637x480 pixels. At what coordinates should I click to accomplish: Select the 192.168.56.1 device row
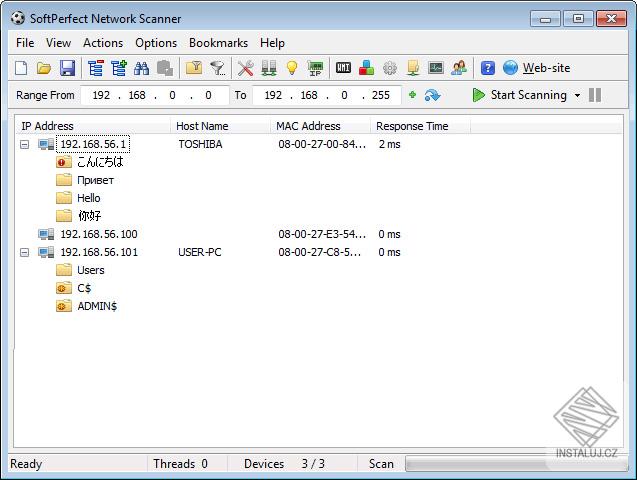(x=93, y=144)
